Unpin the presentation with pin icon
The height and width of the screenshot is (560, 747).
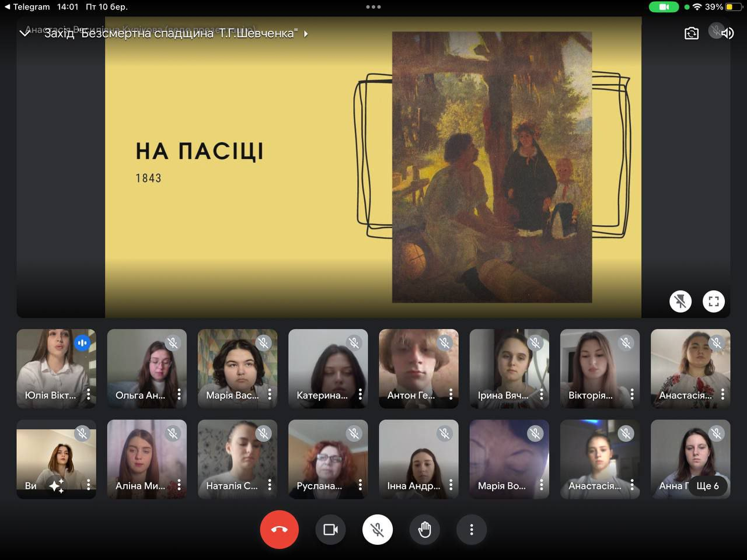680,301
